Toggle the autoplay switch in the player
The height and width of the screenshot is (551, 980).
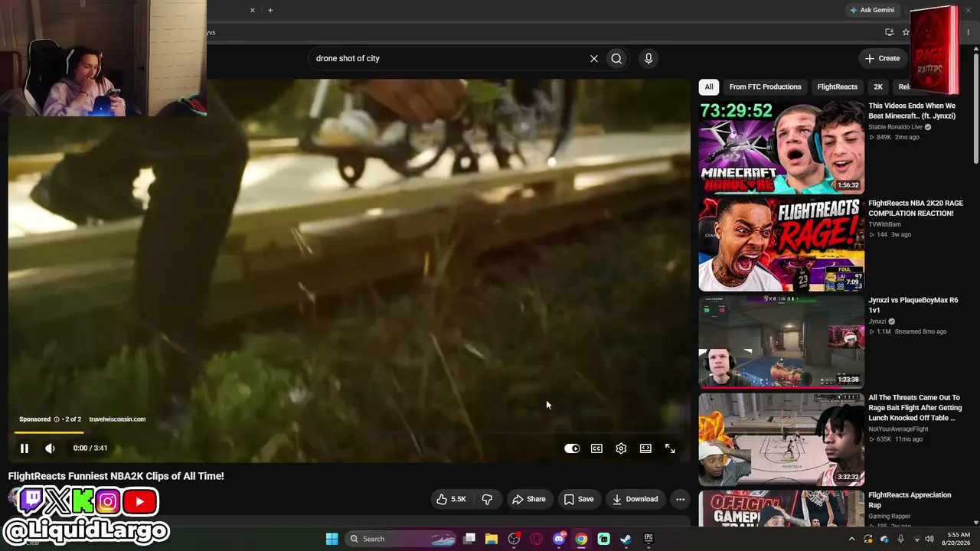[572, 448]
